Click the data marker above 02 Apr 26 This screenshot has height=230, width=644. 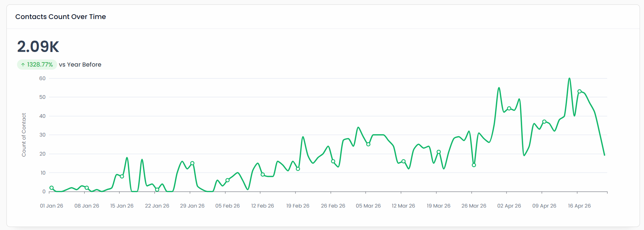tap(509, 108)
